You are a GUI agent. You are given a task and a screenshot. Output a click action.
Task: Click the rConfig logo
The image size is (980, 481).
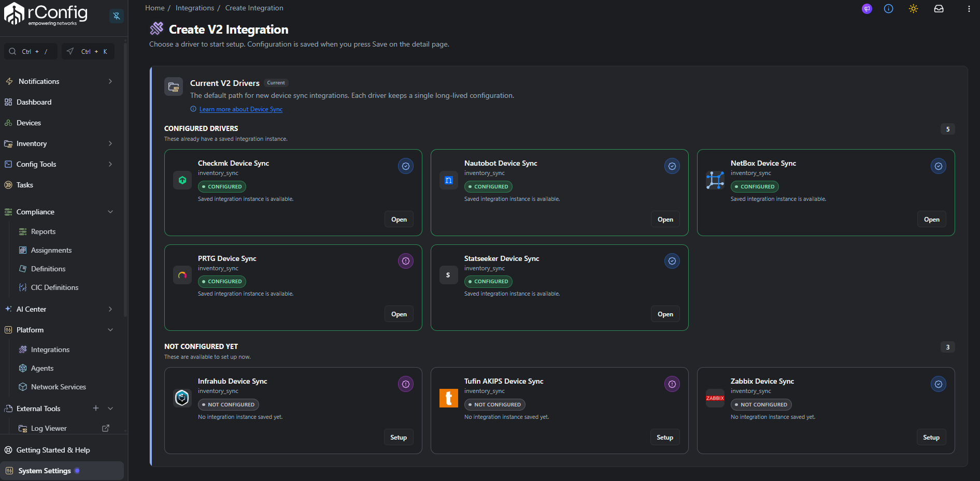coord(46,14)
